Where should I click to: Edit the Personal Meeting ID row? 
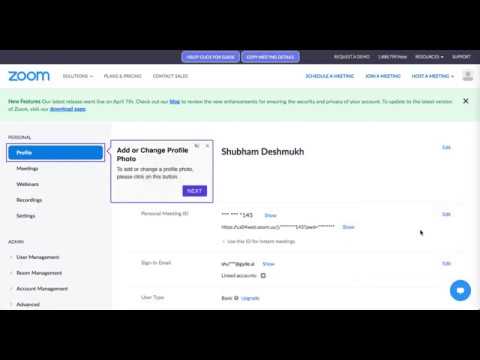point(446,214)
